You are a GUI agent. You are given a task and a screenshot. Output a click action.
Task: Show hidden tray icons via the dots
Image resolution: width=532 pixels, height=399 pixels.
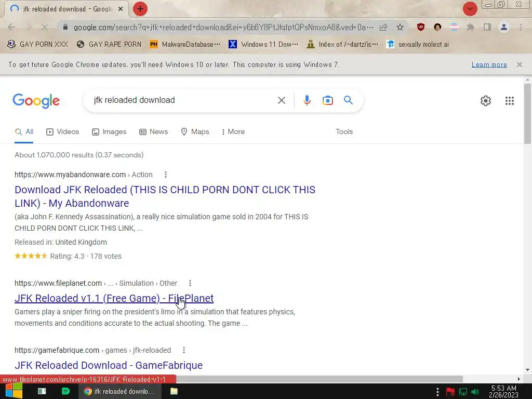437,392
